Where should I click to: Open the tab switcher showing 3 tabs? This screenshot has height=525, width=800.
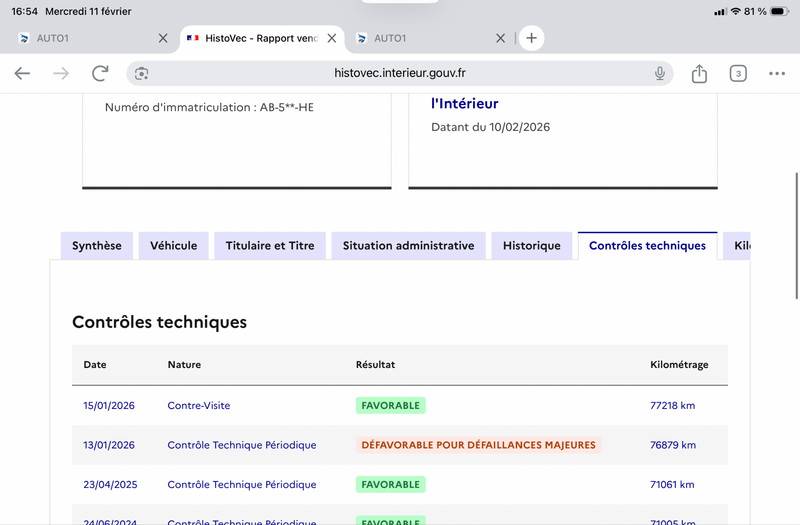click(738, 73)
